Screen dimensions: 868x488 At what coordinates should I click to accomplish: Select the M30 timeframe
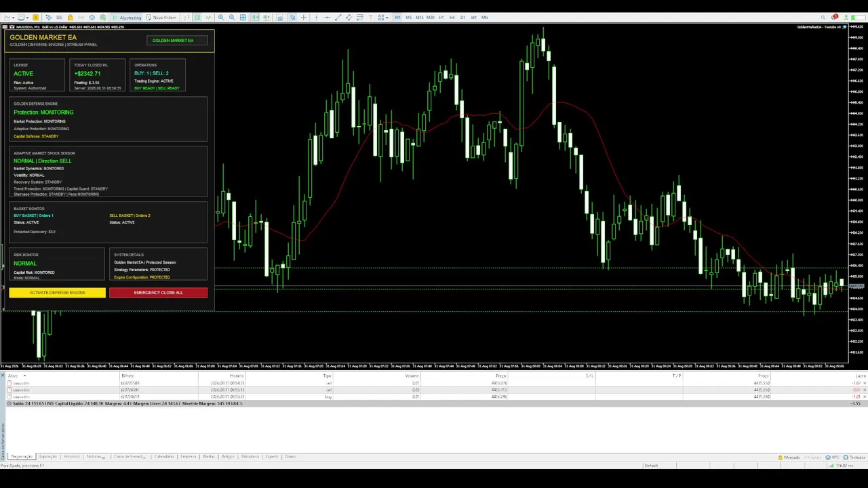(430, 17)
